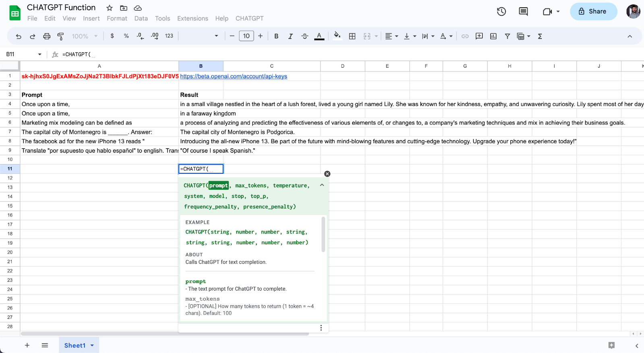Viewport: 644px width, 353px height.
Task: Click the insert comment icon
Action: [x=479, y=36]
